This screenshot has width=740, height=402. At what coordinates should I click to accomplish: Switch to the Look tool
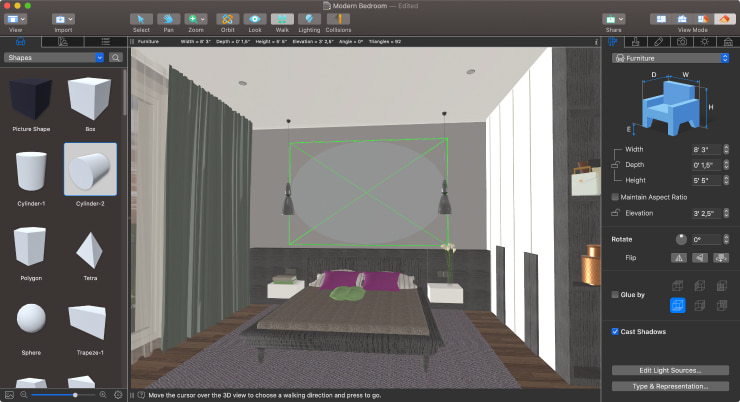click(255, 19)
